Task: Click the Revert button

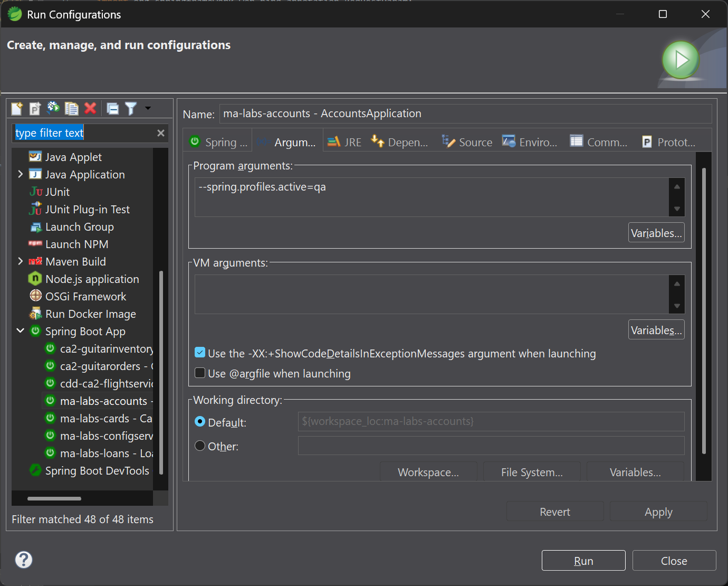Action: point(555,512)
